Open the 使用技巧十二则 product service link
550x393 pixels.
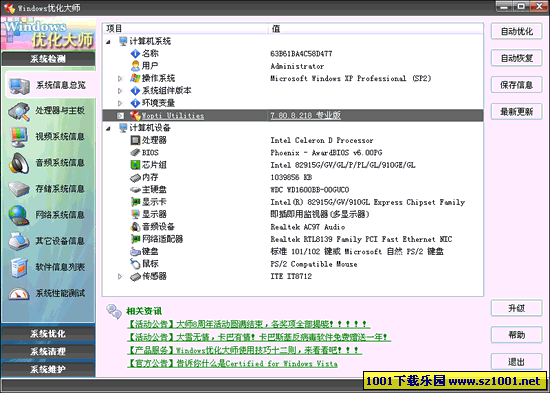(x=244, y=350)
